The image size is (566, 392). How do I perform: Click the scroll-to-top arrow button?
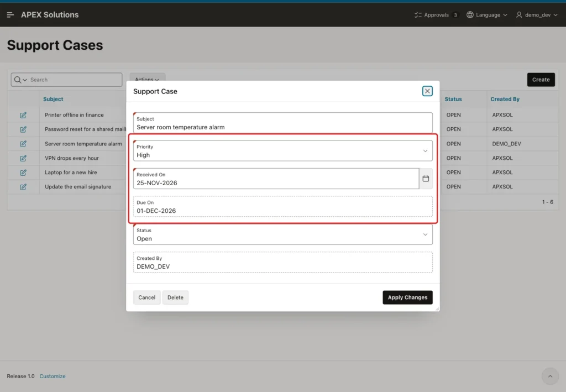click(550, 376)
